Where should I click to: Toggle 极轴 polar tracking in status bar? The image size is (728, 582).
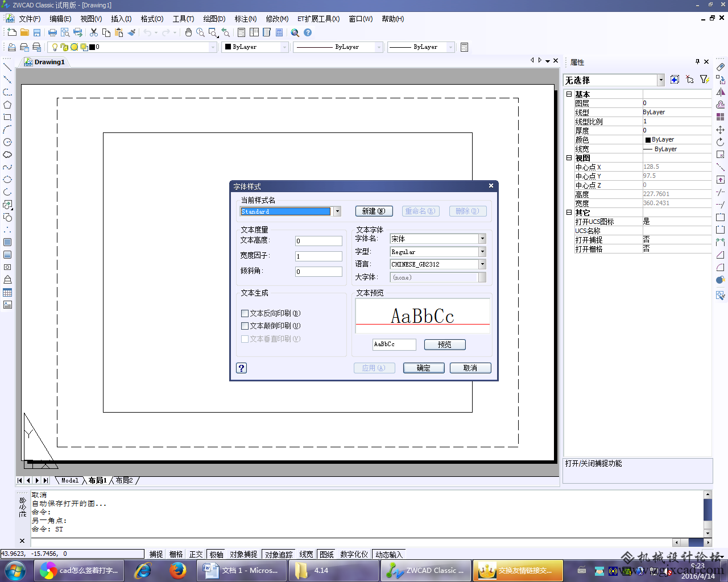[216, 554]
